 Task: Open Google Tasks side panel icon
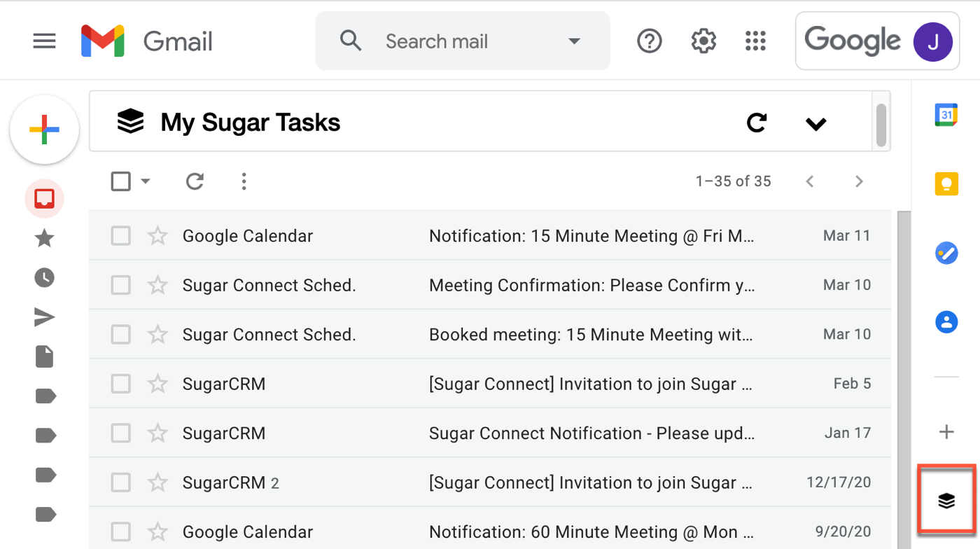[946, 253]
